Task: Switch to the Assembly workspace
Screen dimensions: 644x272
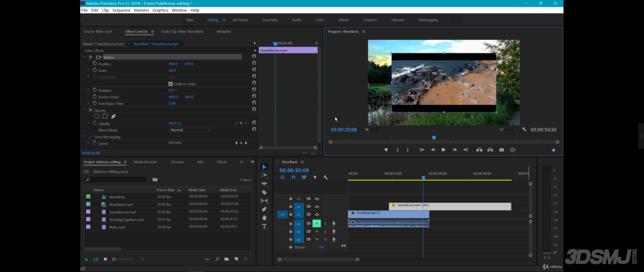Action: pyautogui.click(x=270, y=20)
